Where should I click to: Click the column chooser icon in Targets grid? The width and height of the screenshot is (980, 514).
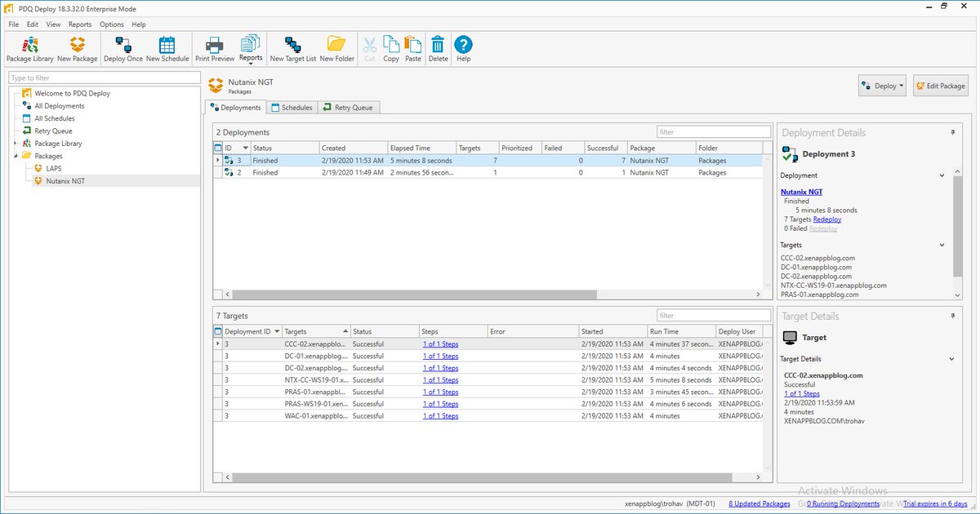tap(217, 331)
